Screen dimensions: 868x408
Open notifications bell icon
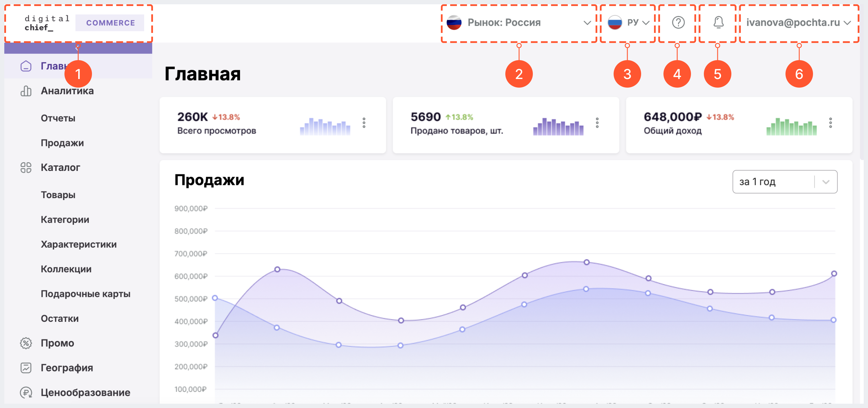(x=718, y=23)
